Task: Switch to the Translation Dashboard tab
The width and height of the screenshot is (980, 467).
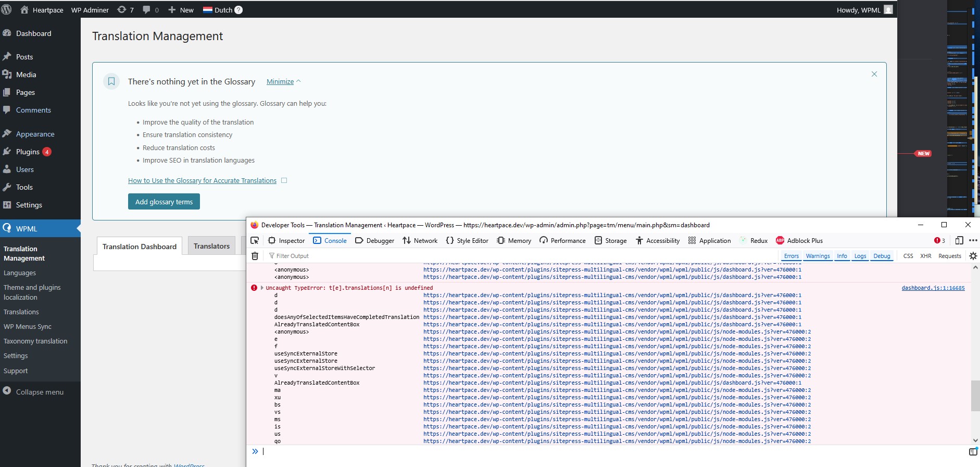Action: [140, 246]
